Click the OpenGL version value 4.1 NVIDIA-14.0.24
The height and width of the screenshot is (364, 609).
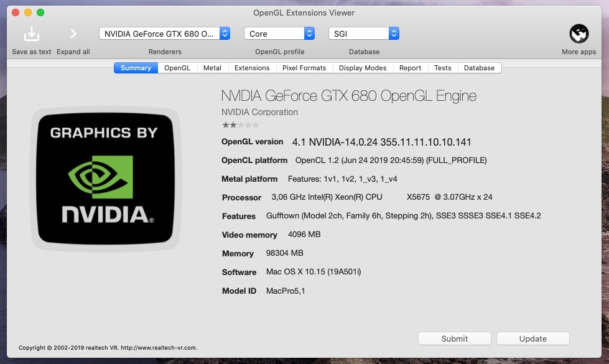381,142
